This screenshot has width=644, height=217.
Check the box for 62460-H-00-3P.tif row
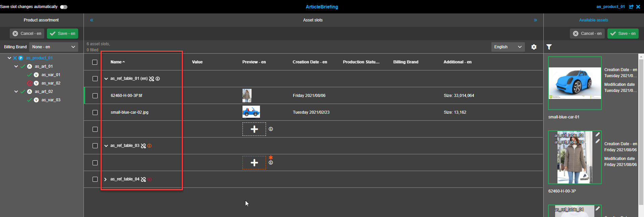[95, 96]
